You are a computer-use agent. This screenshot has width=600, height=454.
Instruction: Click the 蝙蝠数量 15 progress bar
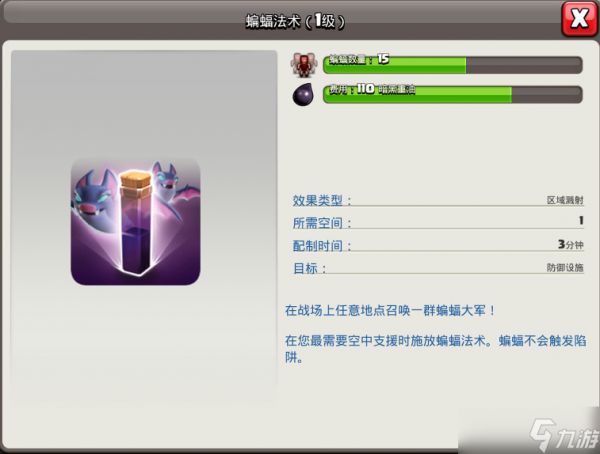point(453,64)
